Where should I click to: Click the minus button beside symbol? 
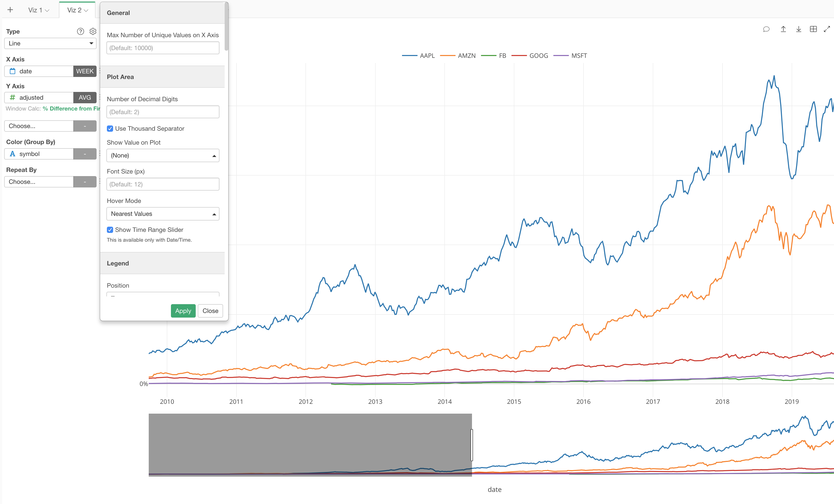point(85,154)
